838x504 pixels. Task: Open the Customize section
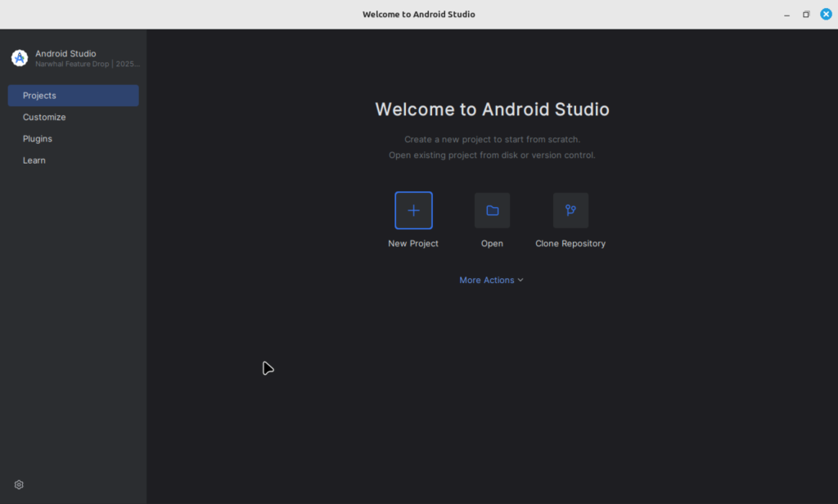44,117
